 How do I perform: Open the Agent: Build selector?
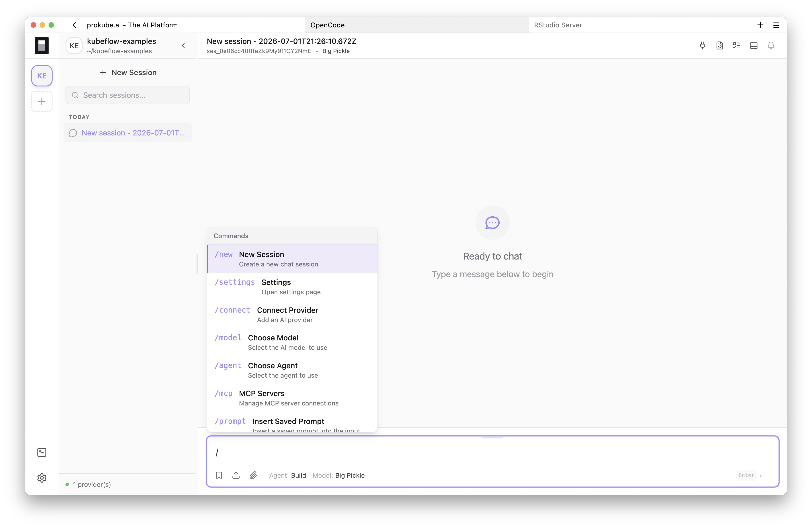pyautogui.click(x=287, y=475)
